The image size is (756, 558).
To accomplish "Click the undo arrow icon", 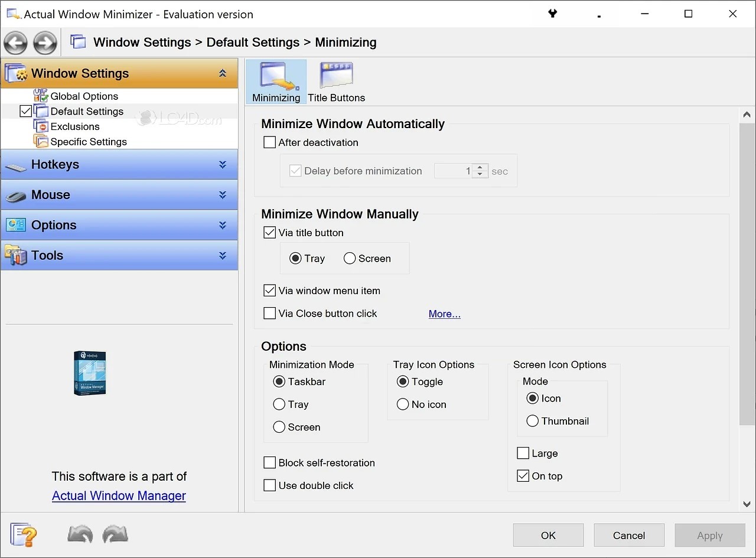I will (80, 534).
